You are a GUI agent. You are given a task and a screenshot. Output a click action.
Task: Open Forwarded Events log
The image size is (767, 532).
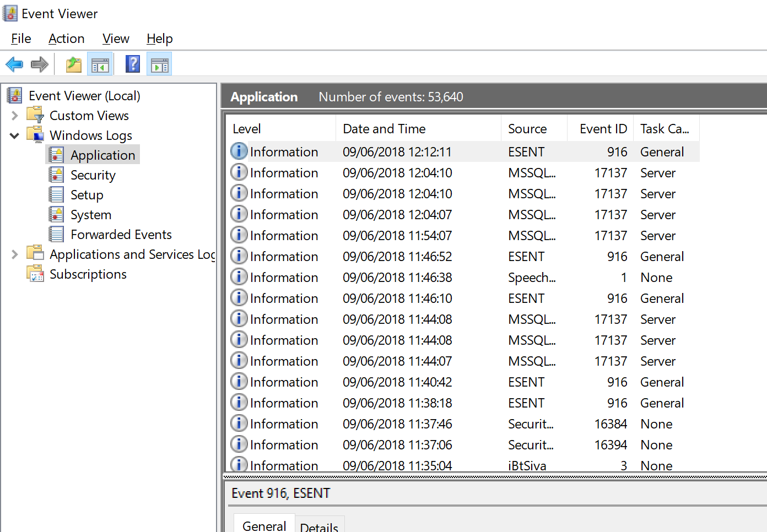click(121, 235)
